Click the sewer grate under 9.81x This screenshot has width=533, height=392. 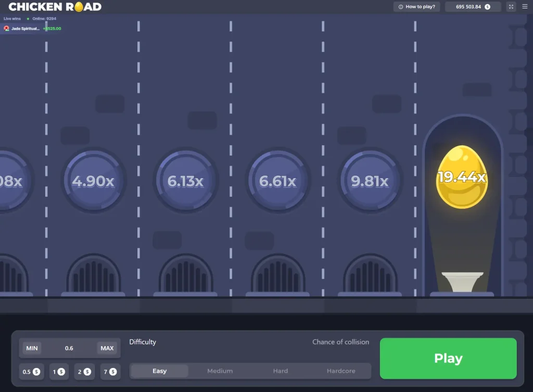coord(370,275)
